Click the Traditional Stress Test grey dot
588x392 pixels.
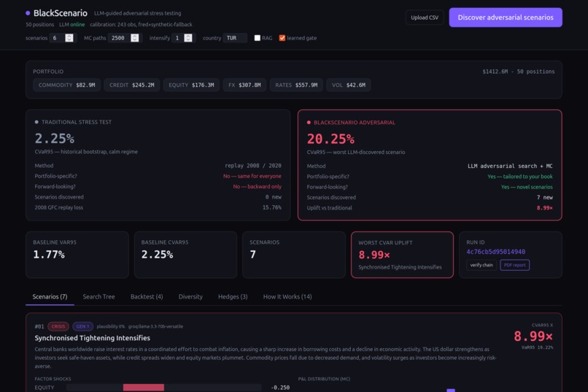pos(36,122)
